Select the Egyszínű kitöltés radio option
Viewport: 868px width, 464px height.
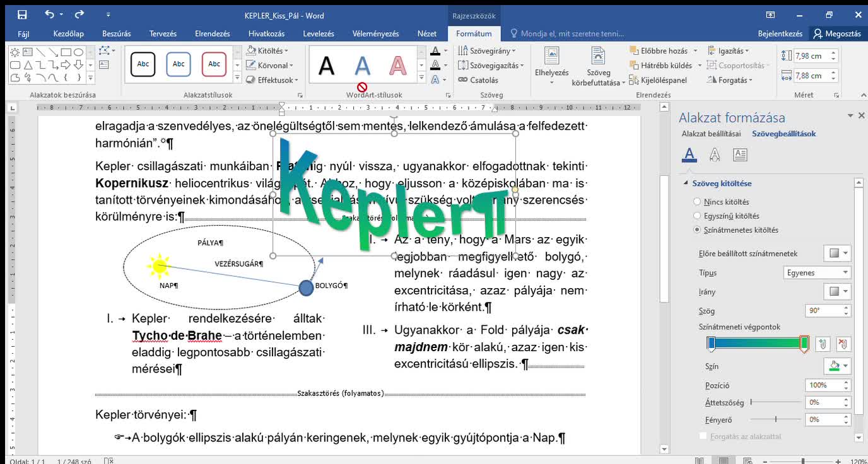[697, 216]
